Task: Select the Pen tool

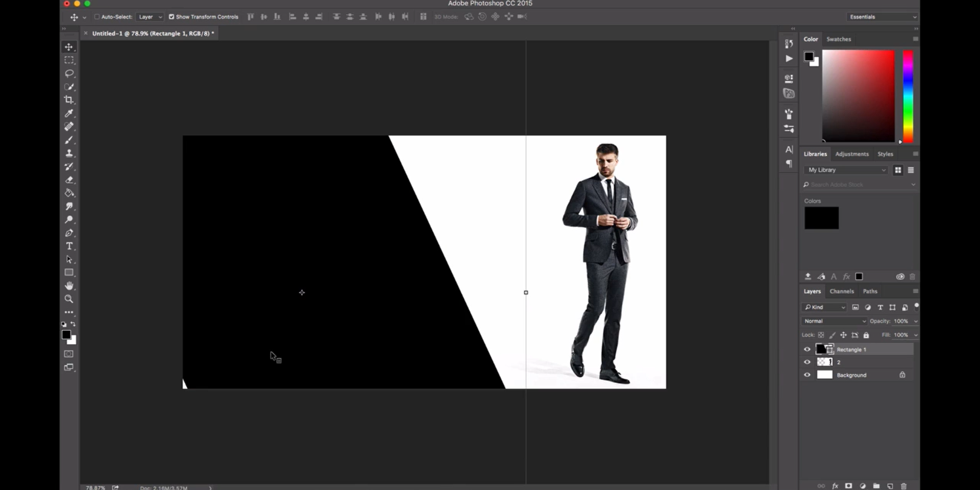Action: pyautogui.click(x=69, y=233)
